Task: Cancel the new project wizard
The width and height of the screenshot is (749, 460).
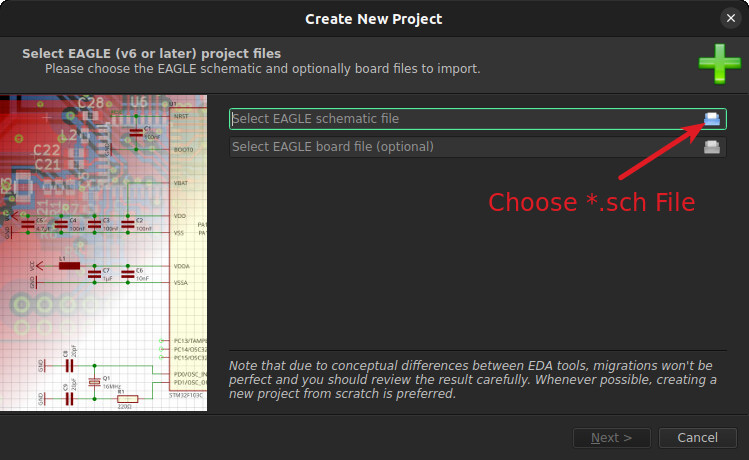Action: [697, 438]
